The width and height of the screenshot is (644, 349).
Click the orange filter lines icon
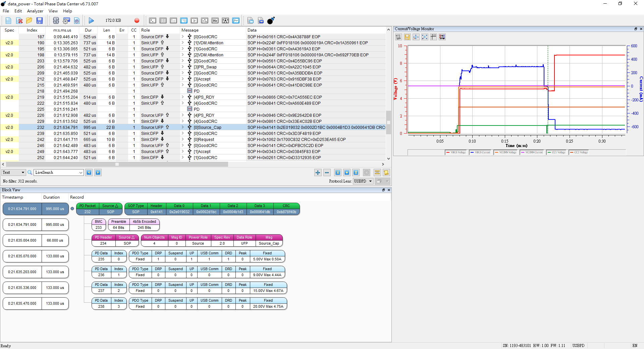(x=377, y=172)
